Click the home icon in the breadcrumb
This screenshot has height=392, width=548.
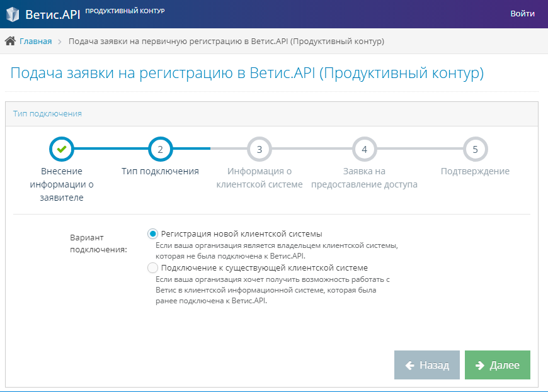(x=9, y=40)
